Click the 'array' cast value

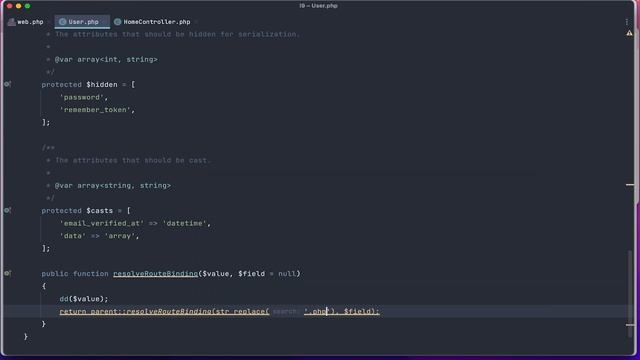(x=120, y=236)
